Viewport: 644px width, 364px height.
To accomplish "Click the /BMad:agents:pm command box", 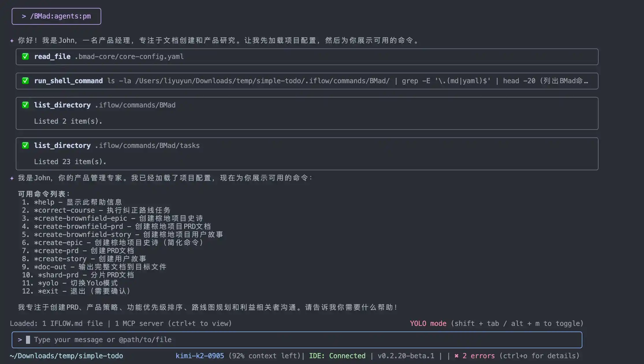I will pyautogui.click(x=56, y=16).
